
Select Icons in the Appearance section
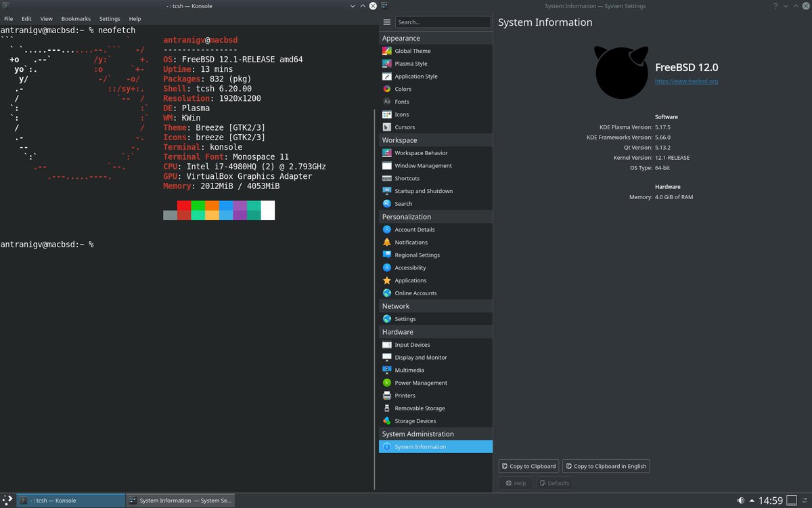pyautogui.click(x=436, y=114)
